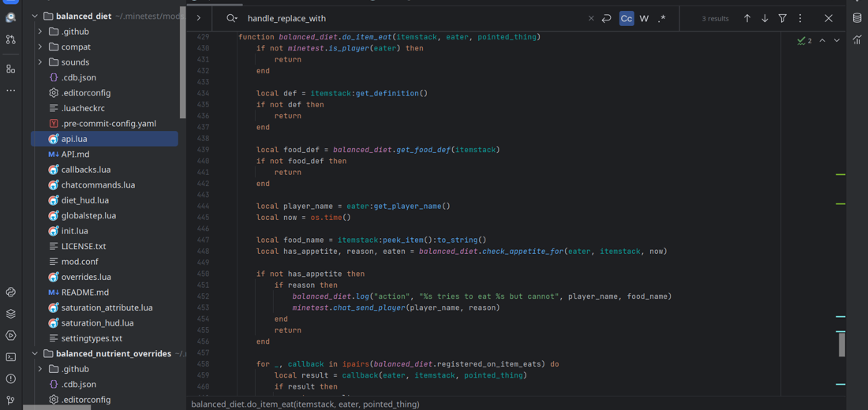Expand the sounds folder

[40, 62]
